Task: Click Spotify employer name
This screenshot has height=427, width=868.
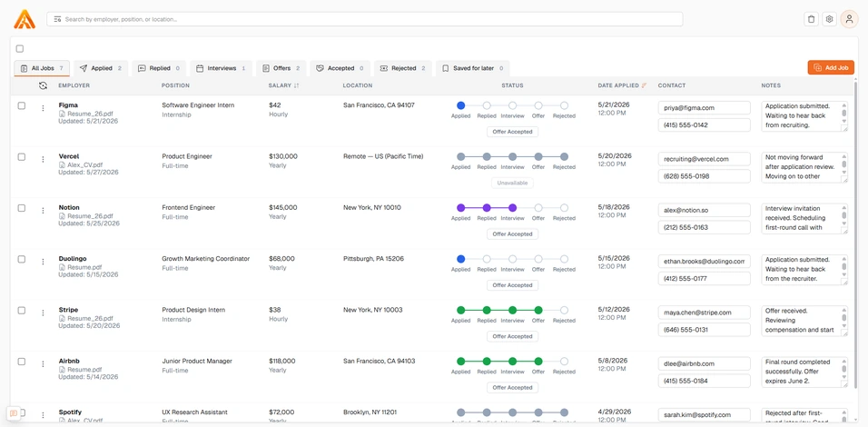Action: [70, 412]
